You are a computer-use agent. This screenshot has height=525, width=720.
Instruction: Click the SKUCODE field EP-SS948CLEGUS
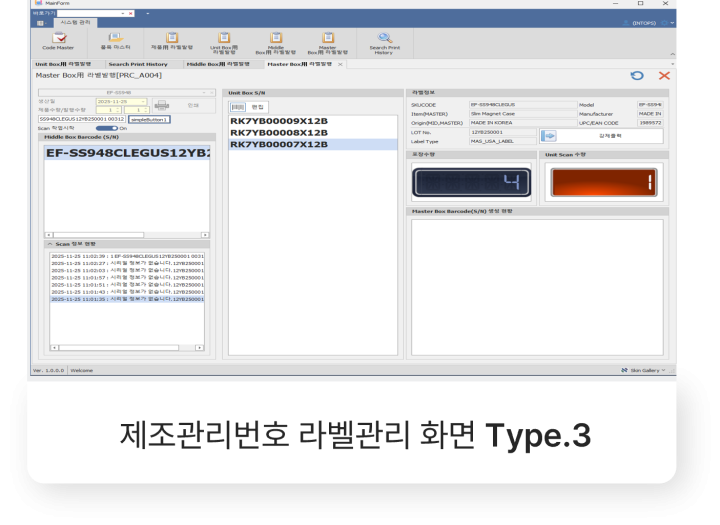pos(523,105)
